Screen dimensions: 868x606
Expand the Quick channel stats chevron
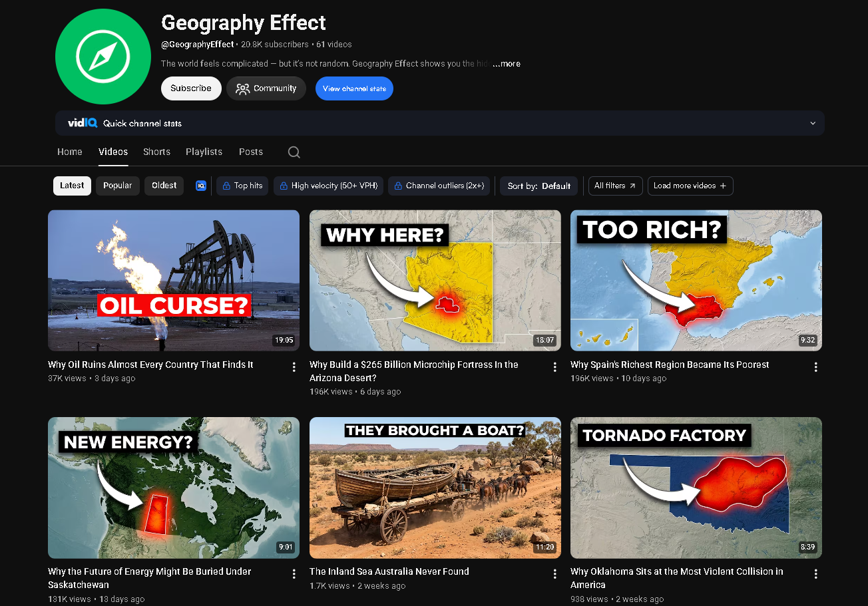813,123
